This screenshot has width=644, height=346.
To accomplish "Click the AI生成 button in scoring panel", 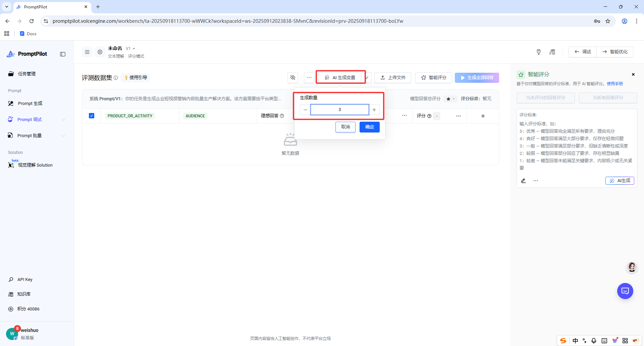I will point(620,181).
